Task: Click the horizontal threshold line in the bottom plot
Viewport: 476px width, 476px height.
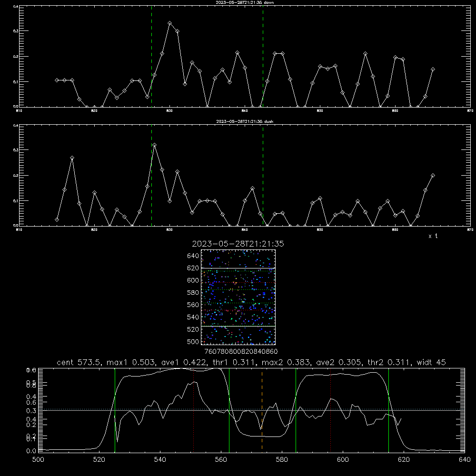Action: 251,410
